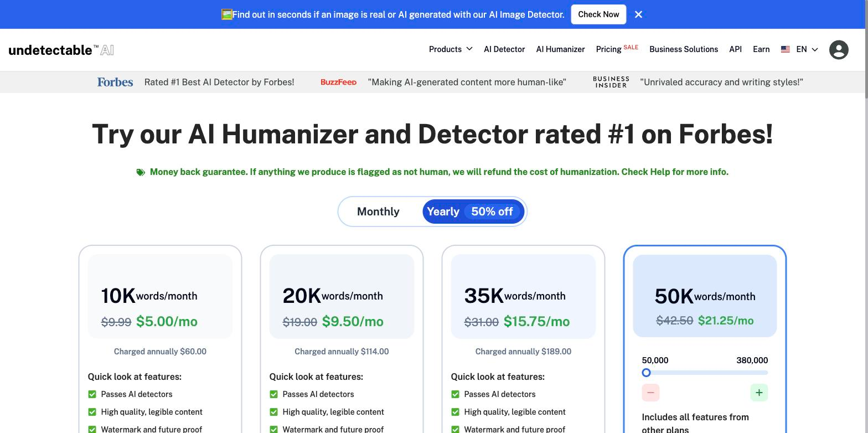This screenshot has width=868, height=433.
Task: Click the $9.50/mo price
Action: coord(353,322)
